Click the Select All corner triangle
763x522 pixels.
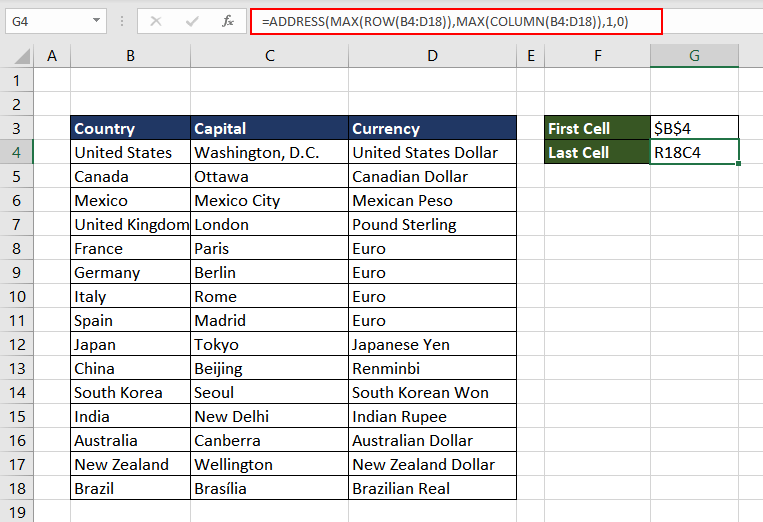point(18,56)
